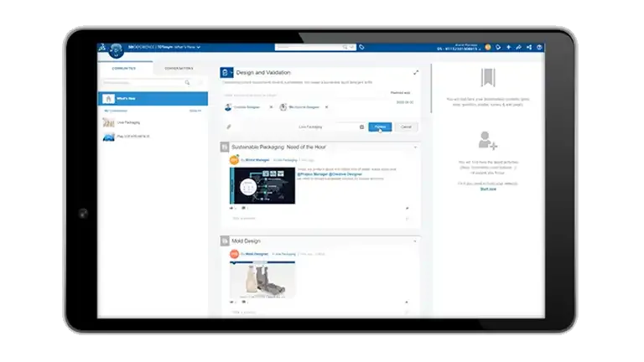Open the orange author avatar on Sustainable Packaging
Viewport: 644px width, 362px height.
tap(234, 160)
